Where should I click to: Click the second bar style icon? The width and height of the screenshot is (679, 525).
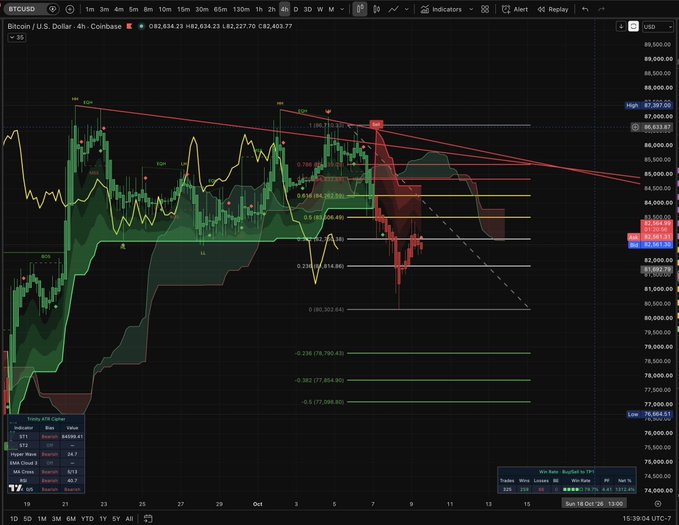(377, 9)
